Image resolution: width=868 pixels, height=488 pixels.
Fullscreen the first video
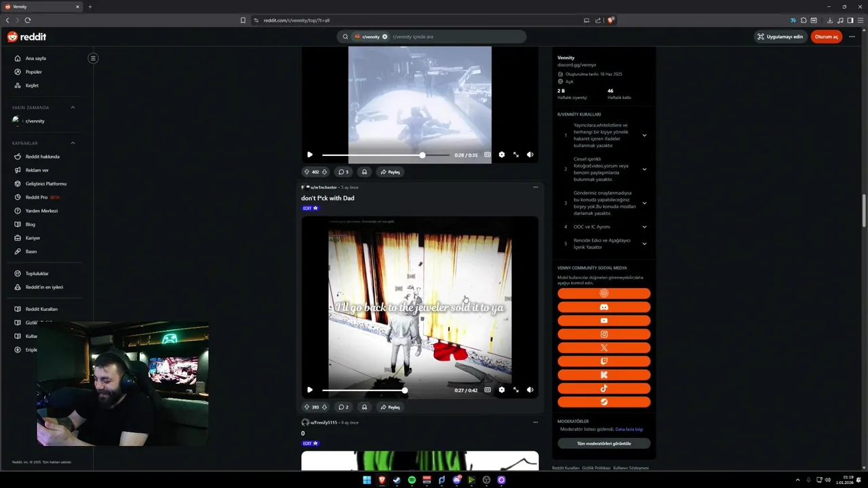click(x=515, y=155)
